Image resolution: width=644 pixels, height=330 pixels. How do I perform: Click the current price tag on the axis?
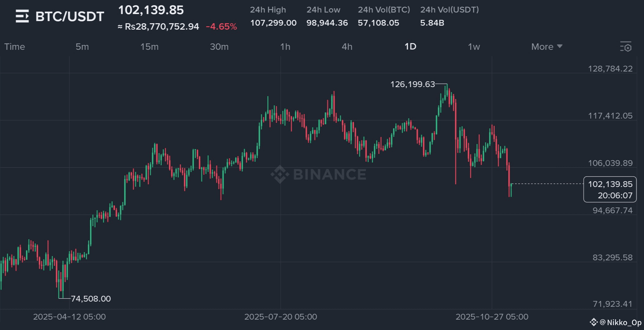(x=610, y=189)
